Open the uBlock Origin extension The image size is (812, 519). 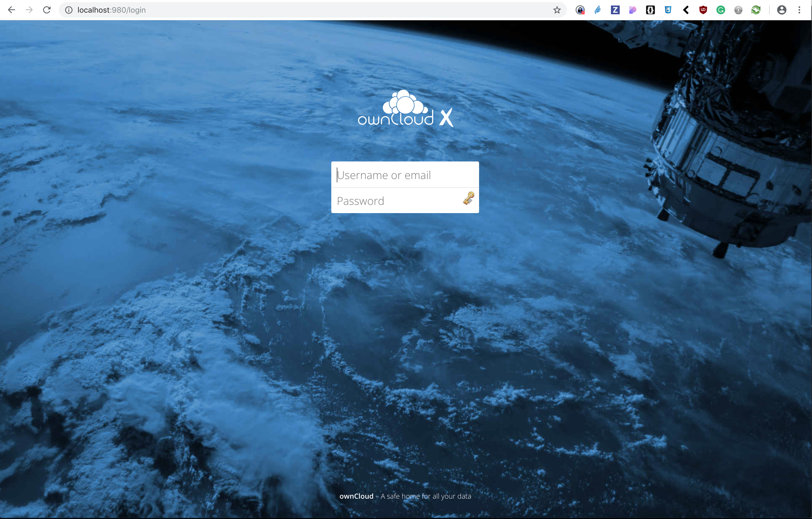(x=702, y=10)
